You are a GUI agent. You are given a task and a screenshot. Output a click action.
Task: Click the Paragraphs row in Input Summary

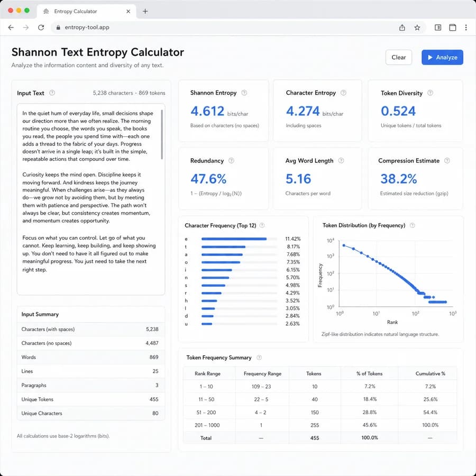click(x=91, y=385)
